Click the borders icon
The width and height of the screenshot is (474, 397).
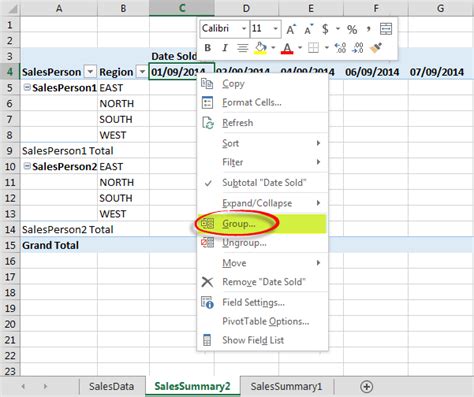click(313, 48)
